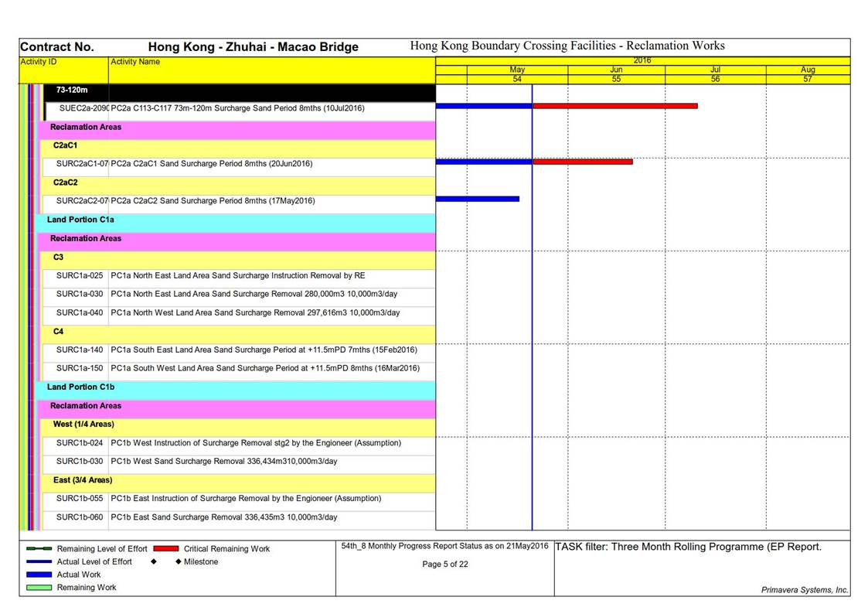Viewport: 868px width, 614px height.
Task: Click the Aug 57 month header
Action: pos(808,75)
